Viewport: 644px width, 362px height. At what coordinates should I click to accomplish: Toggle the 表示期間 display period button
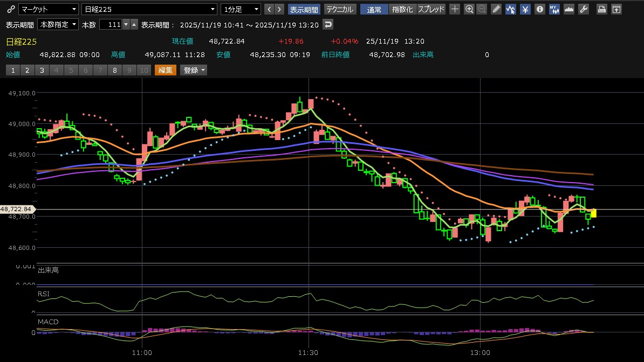304,9
